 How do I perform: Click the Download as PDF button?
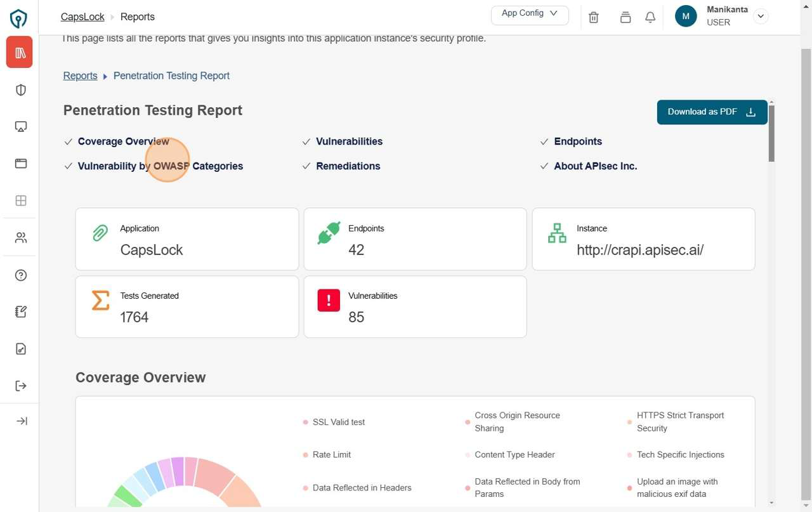pos(711,112)
